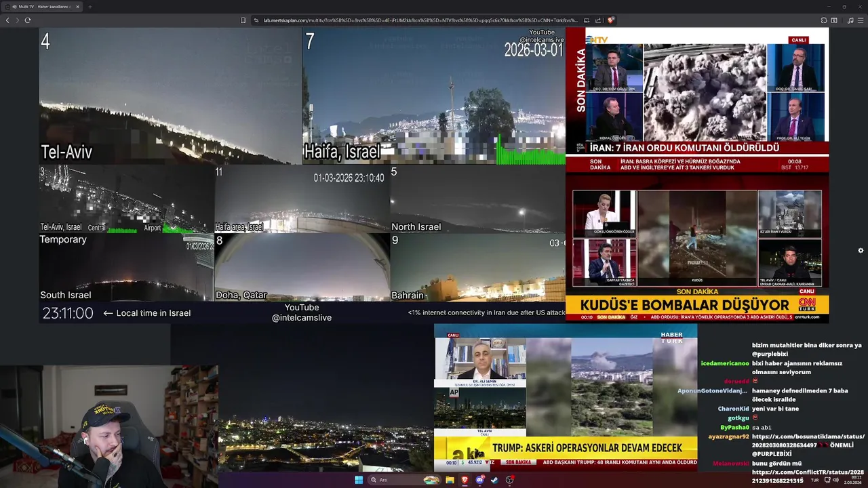Close the Multi TV tab
This screenshot has height=488, width=868.
click(x=77, y=7)
